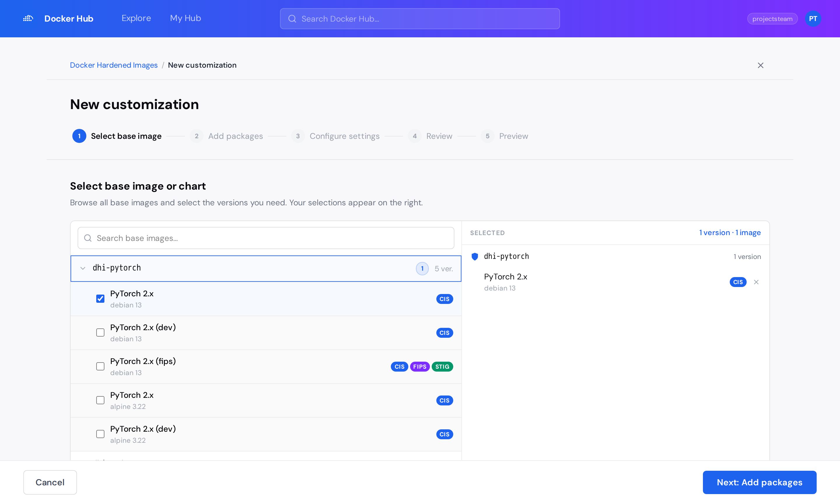Go to Configure settings step label

(344, 136)
